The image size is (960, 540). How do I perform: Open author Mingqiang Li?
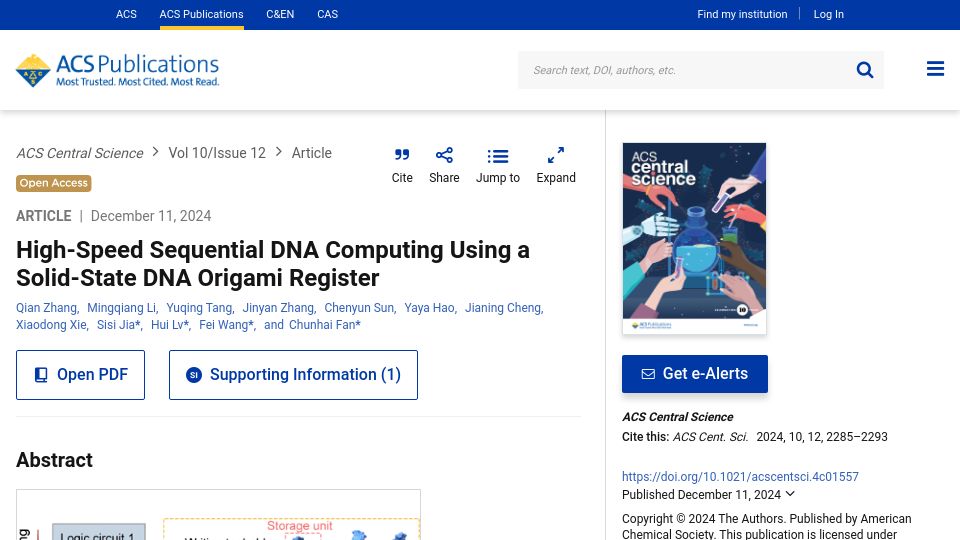pos(121,308)
